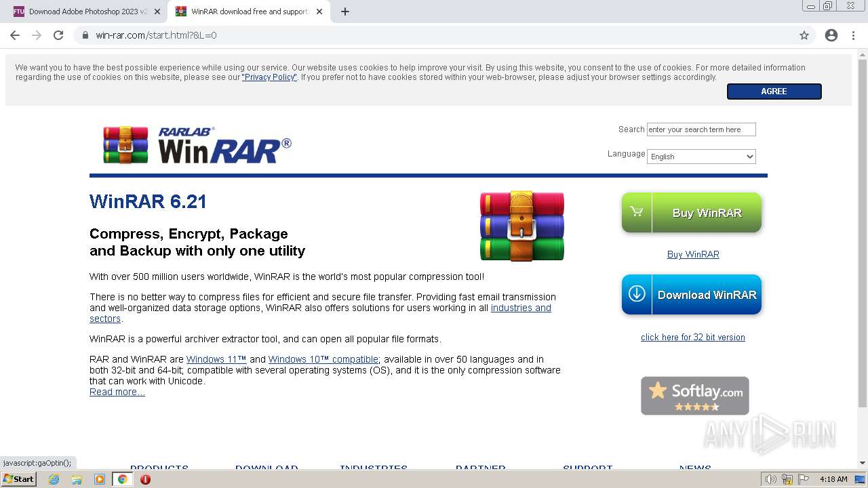Open a new browser tab
The height and width of the screenshot is (488, 868).
[x=344, y=12]
